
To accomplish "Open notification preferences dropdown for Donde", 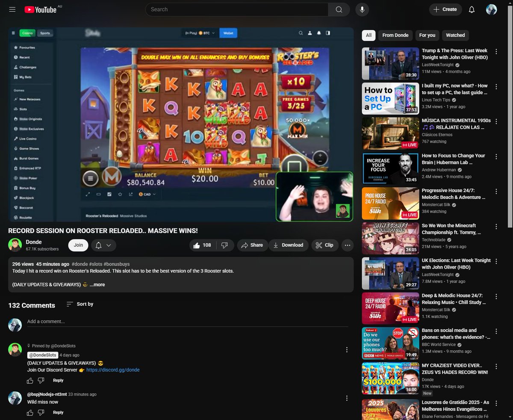I will [103, 245].
